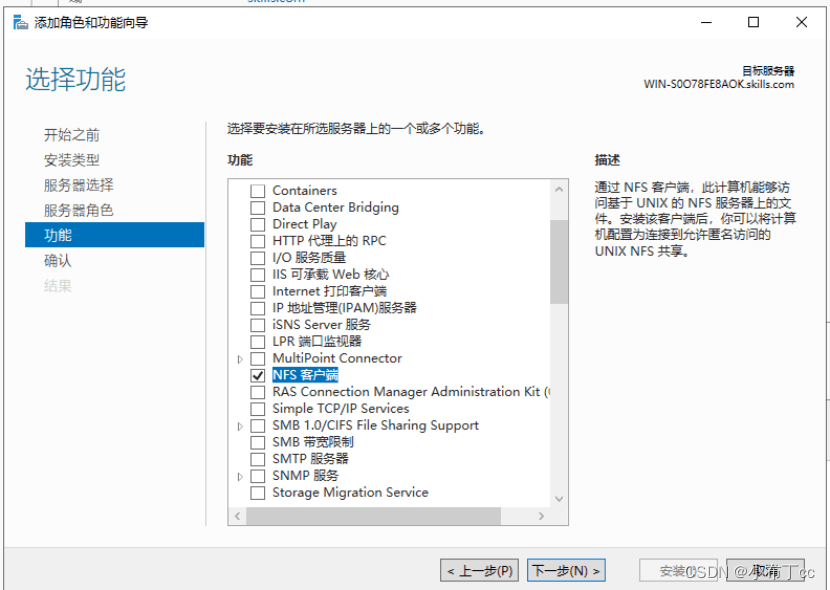Check RAS Connection Manager Administration Kit checkbox
The width and height of the screenshot is (830, 590).
point(258,392)
